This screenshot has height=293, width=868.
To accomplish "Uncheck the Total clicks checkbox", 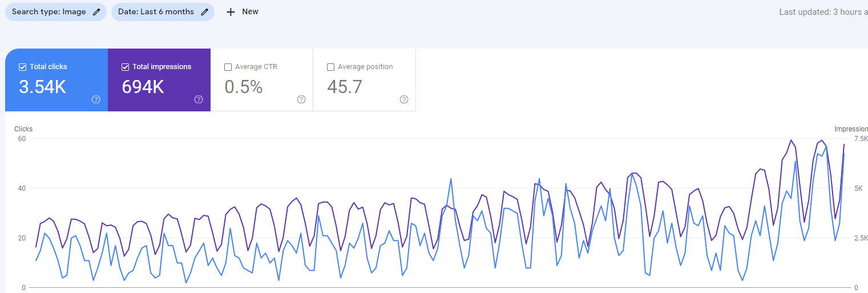I will (23, 67).
